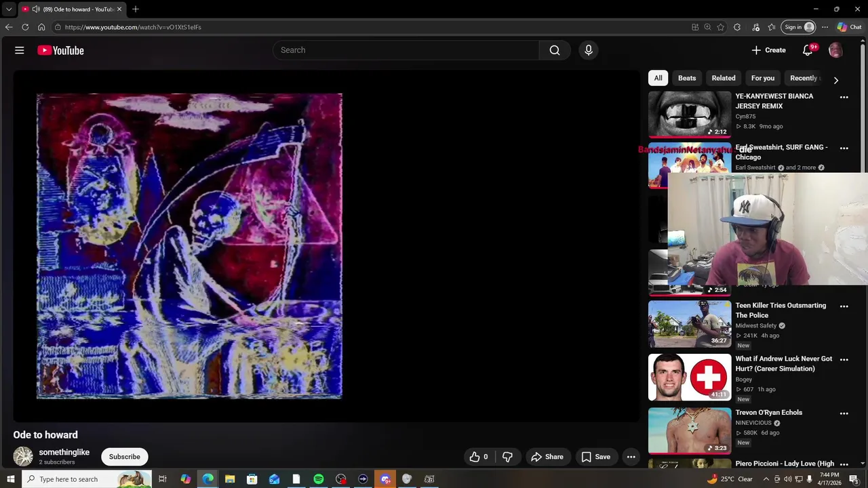Open the somethinglike channel name link
868x488 pixels.
coord(64,452)
